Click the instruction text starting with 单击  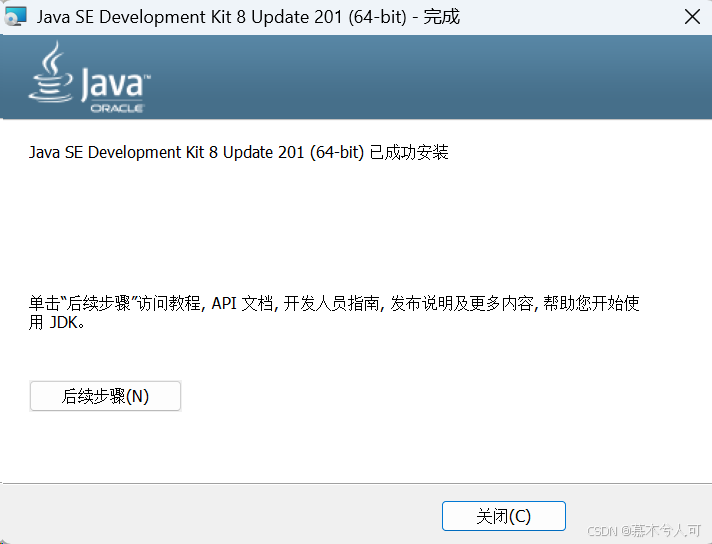coord(334,312)
